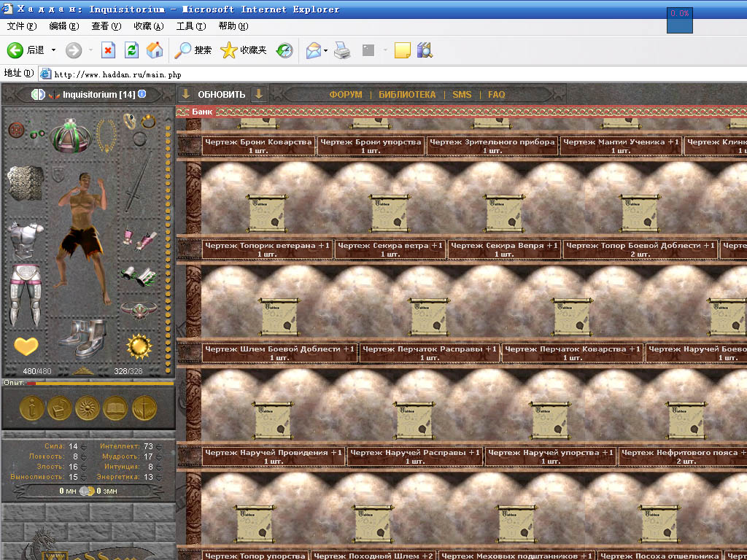Stop page loading with red X icon
This screenshot has width=747, height=560.
108,50
